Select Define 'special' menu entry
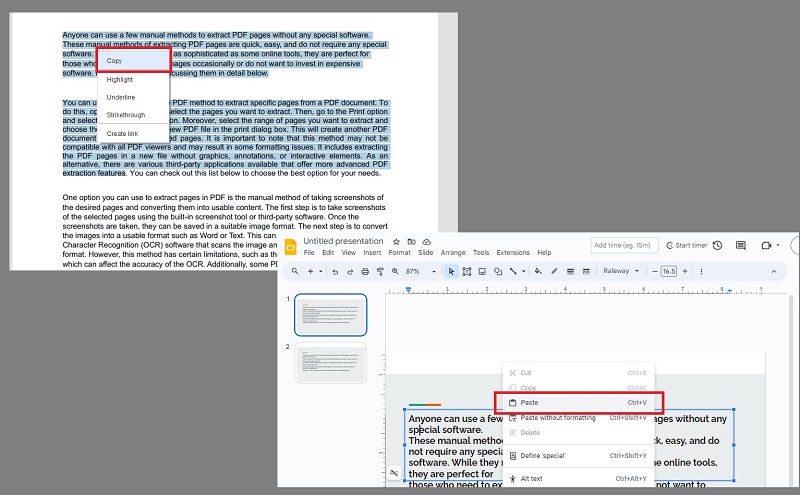Image resolution: width=800 pixels, height=495 pixels. coord(579,456)
